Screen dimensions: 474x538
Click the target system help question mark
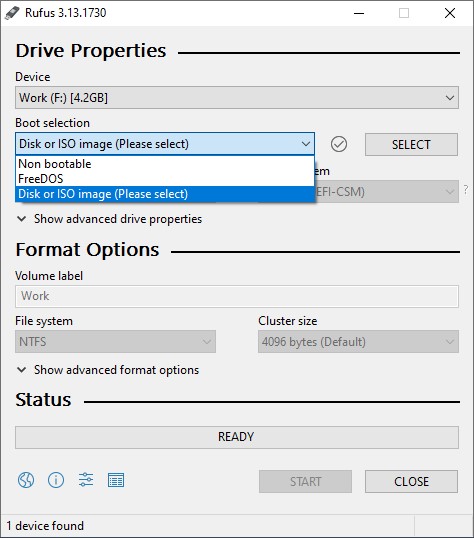point(466,189)
